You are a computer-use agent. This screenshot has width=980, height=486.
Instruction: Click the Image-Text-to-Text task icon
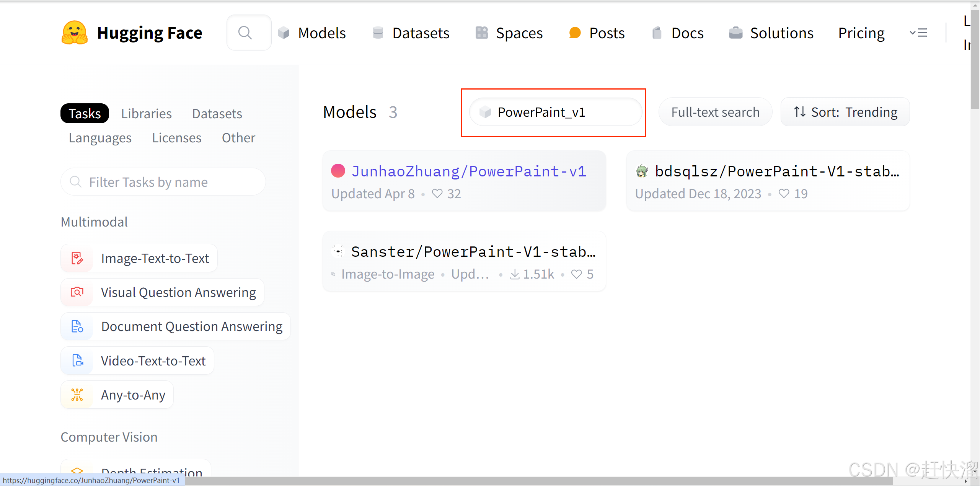[x=77, y=258]
